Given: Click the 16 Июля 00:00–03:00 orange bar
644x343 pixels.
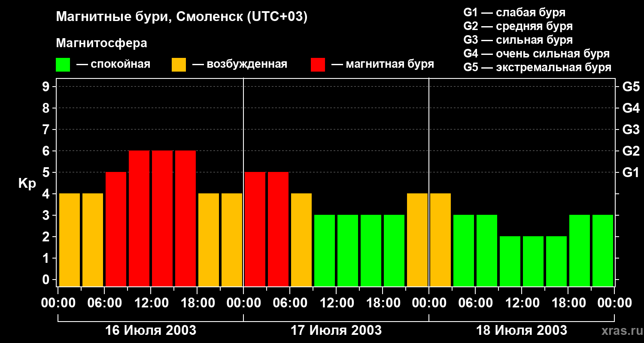Looking at the screenshot, I should pos(70,240).
